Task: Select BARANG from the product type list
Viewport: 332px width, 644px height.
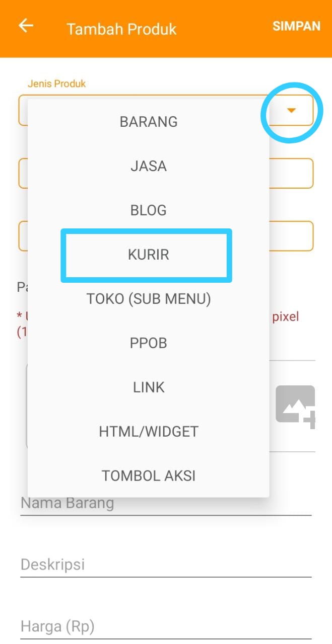Action: point(149,122)
